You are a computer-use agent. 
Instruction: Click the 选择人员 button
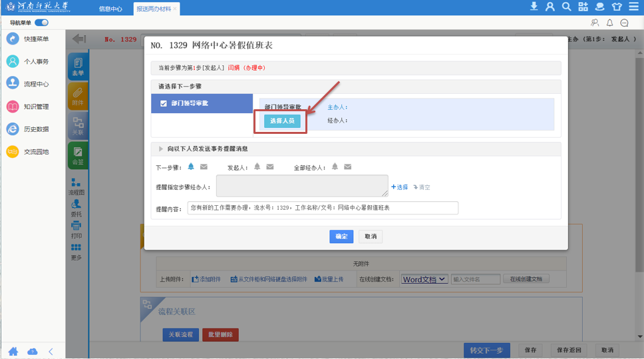click(282, 121)
